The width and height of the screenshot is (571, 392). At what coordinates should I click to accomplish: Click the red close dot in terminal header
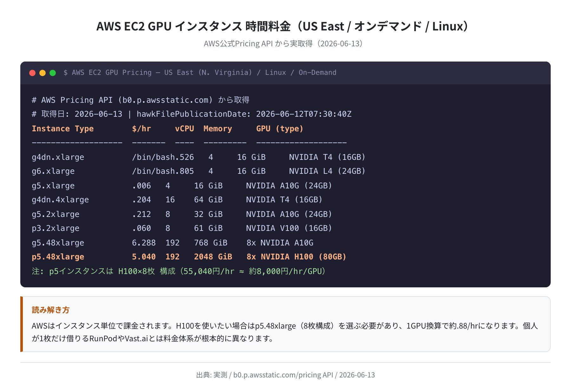[32, 73]
